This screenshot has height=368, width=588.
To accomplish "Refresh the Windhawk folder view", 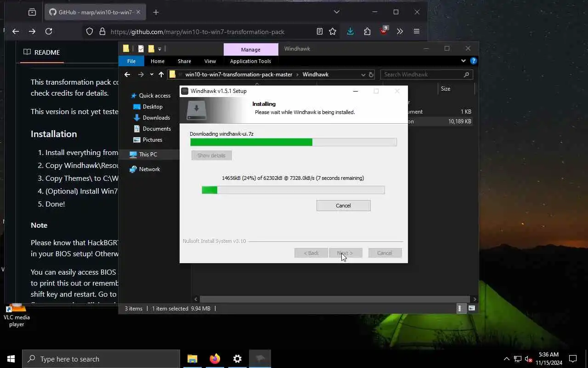I will coord(371,75).
